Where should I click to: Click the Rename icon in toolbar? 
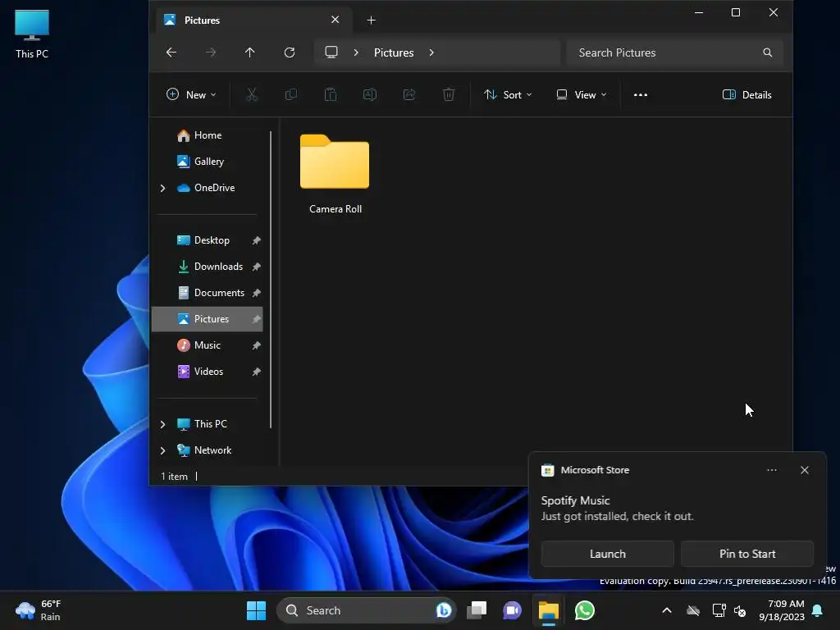tap(370, 95)
